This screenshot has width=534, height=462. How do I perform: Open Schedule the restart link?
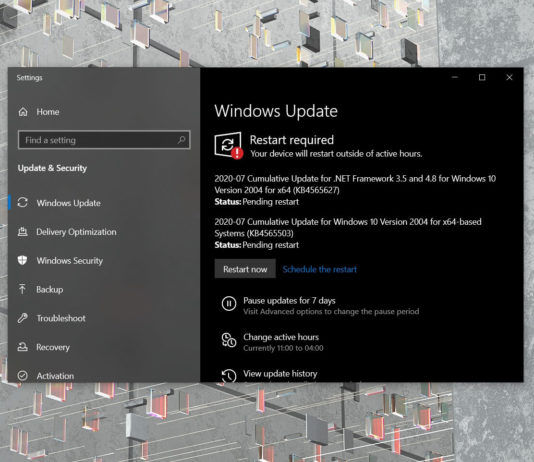pyautogui.click(x=319, y=269)
